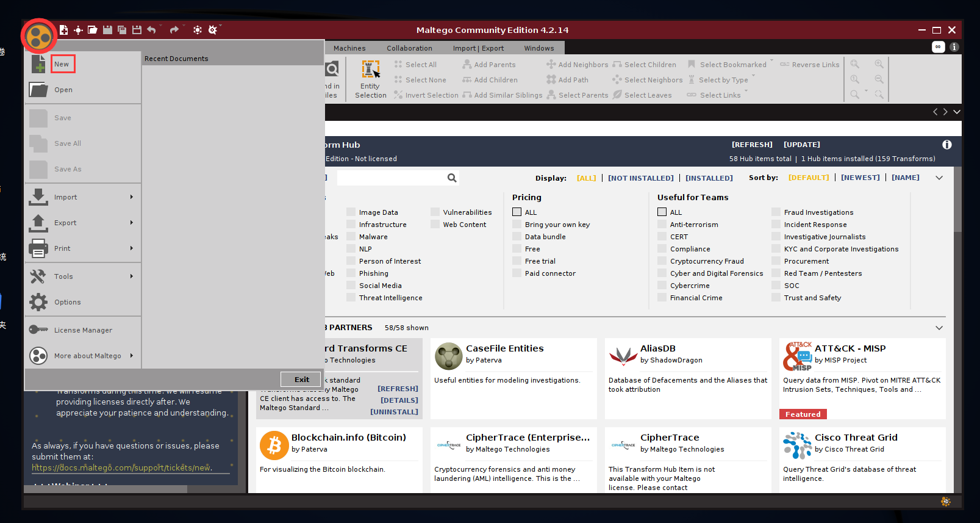Viewport: 980px width, 523px height.
Task: Click the cogwheel icon at the end of the title bar
Action: click(212, 30)
